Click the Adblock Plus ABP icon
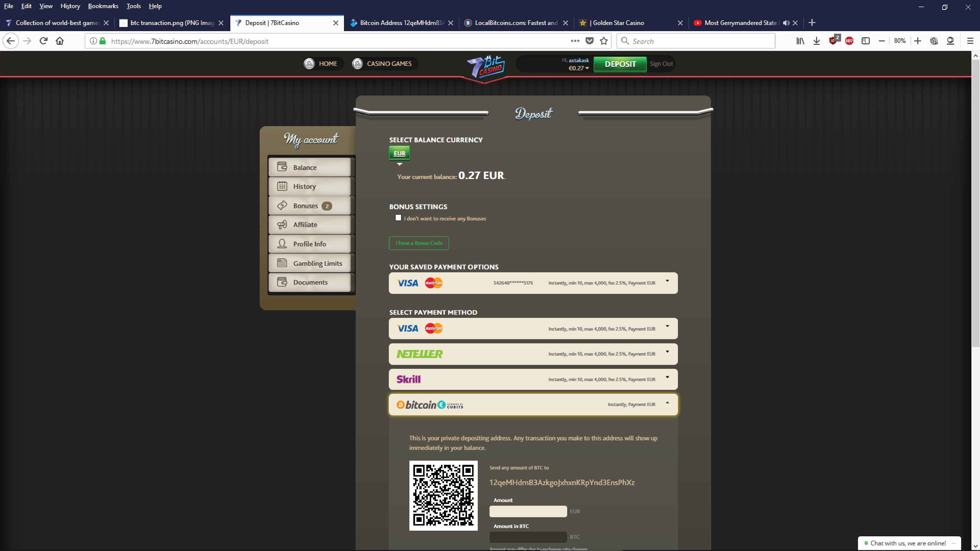 point(849,41)
